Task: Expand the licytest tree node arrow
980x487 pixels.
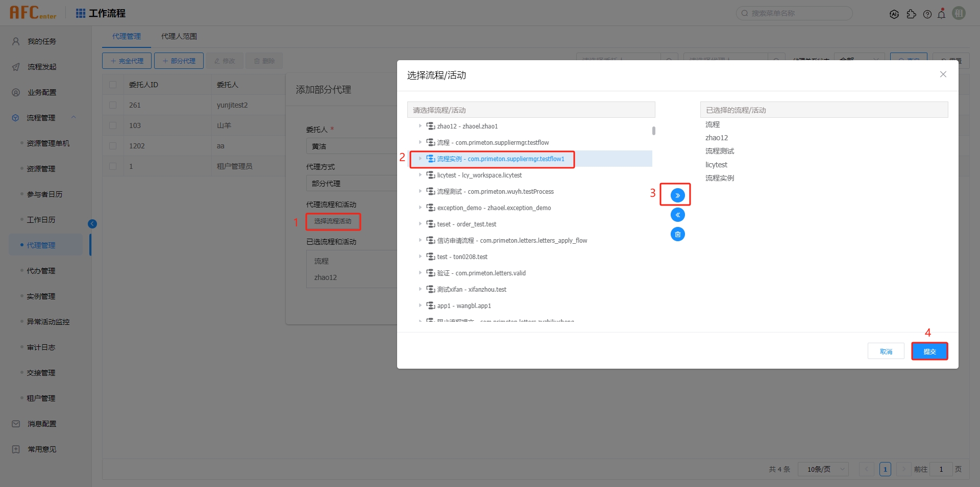Action: tap(420, 175)
